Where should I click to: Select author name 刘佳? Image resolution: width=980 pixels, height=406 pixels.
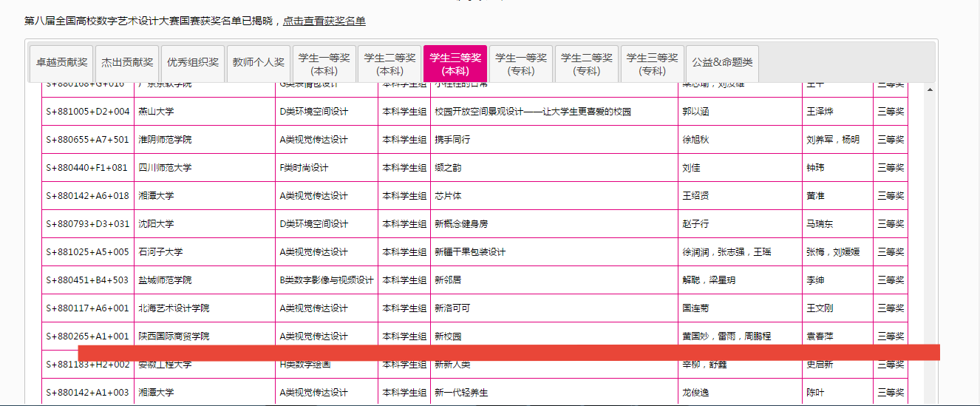[691, 168]
